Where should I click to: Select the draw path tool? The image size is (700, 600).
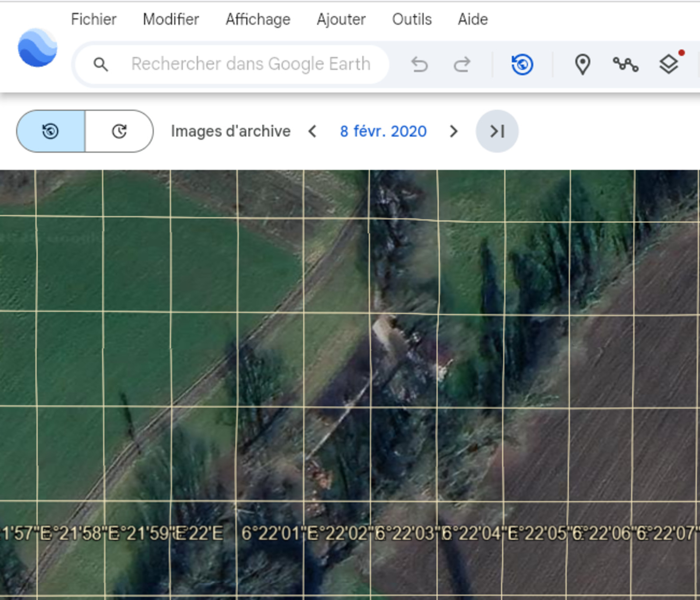(x=625, y=64)
